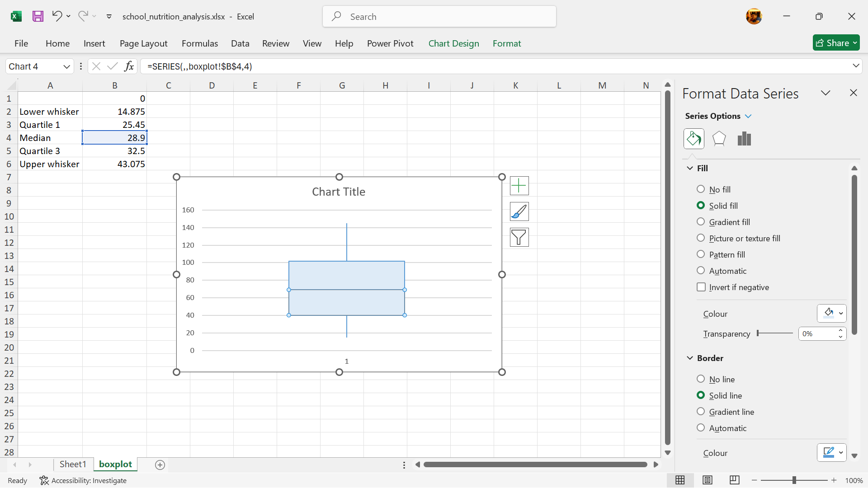This screenshot has width=868, height=488.
Task: Switch to Page Layout view icon
Action: (708, 480)
